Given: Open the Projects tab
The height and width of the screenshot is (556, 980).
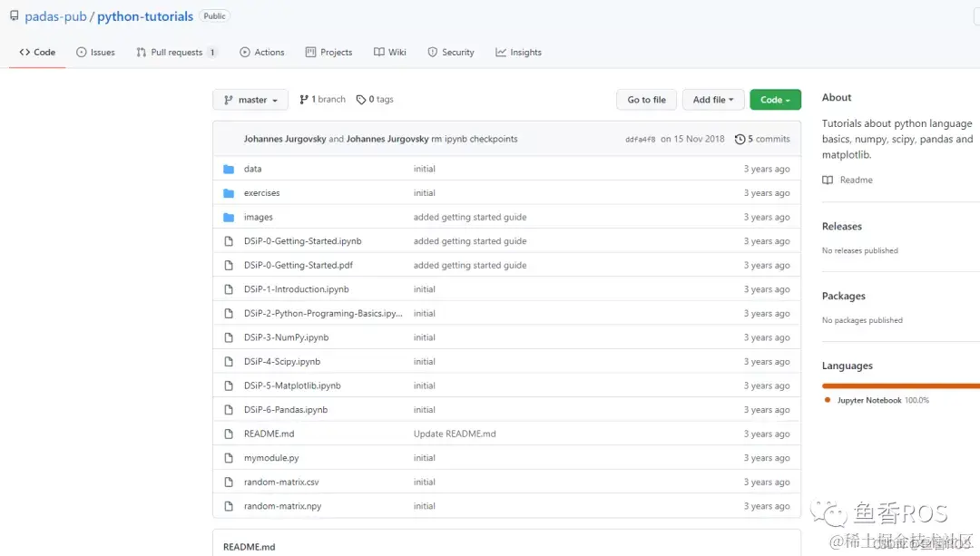Looking at the screenshot, I should tap(328, 53).
